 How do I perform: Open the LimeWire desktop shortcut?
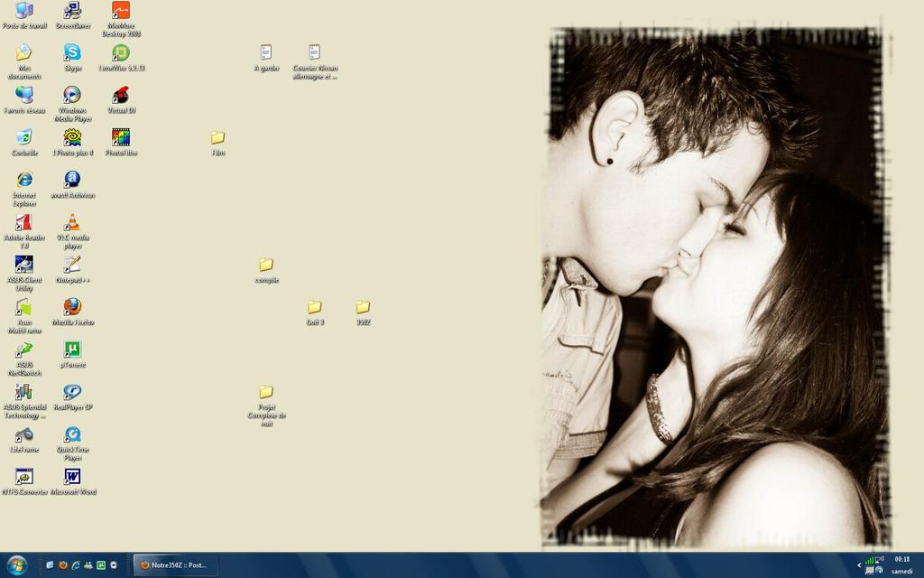121,52
